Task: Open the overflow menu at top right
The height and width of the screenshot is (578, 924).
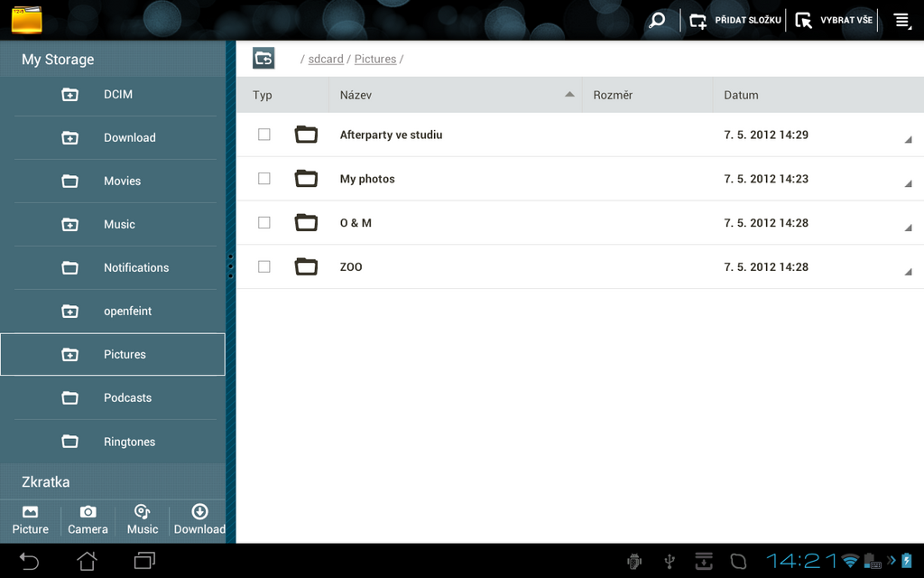Action: 901,20
